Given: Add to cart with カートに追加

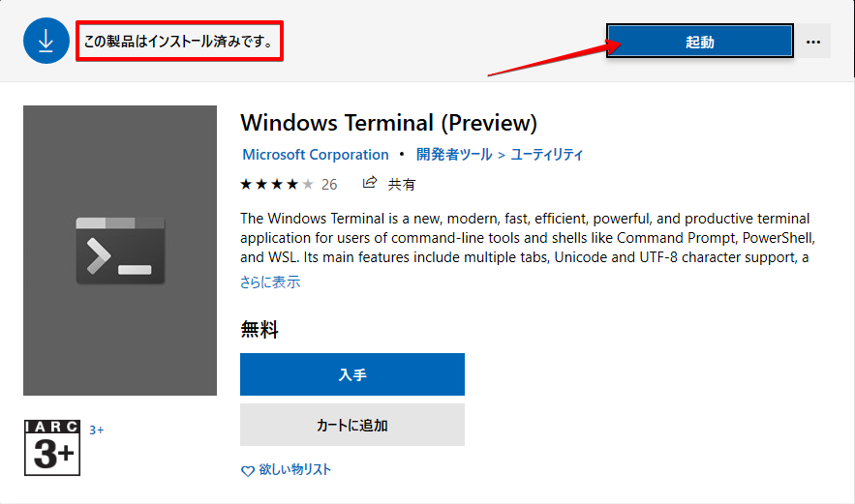Looking at the screenshot, I should (352, 425).
